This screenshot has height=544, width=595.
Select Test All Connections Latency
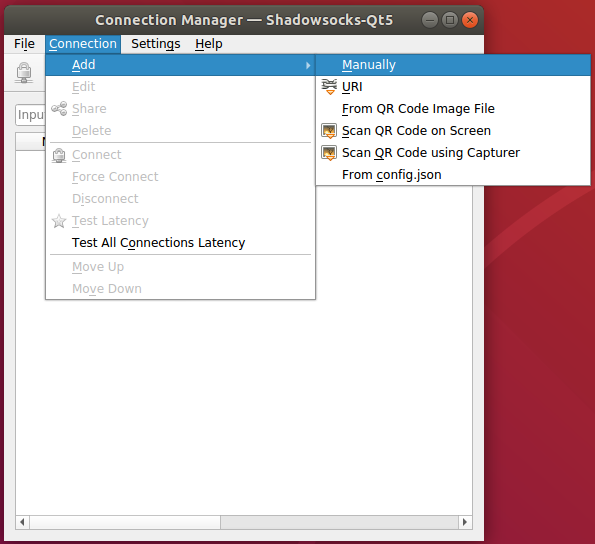(x=180, y=243)
